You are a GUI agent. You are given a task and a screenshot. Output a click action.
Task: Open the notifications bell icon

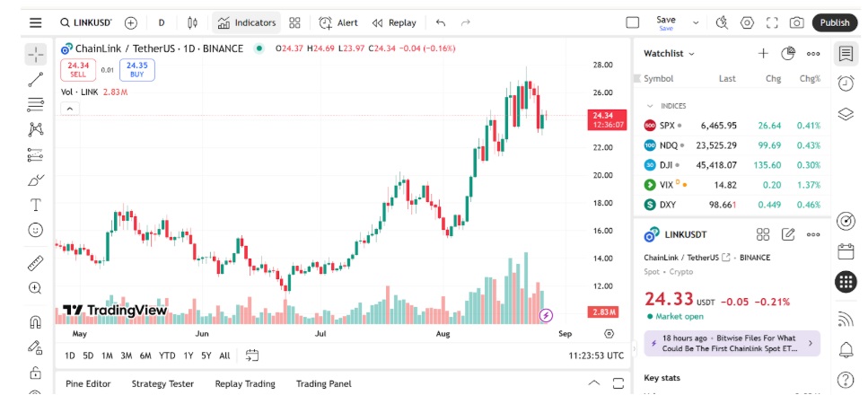click(846, 349)
